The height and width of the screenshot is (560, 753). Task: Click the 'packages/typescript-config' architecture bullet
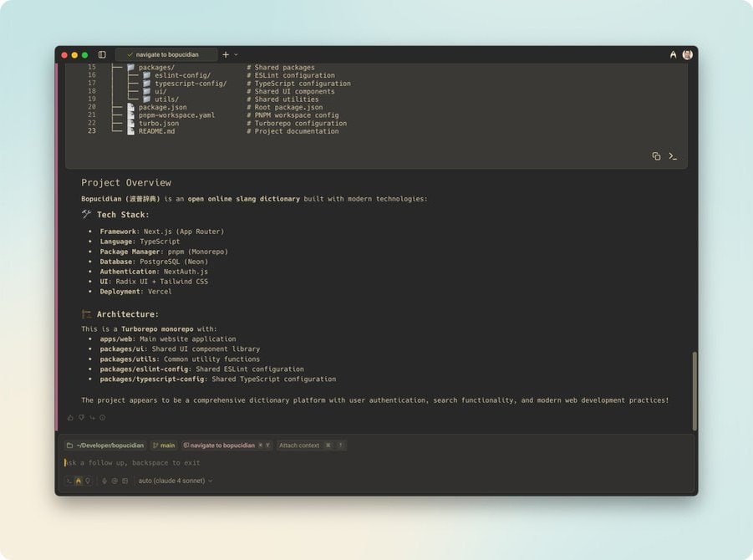pyautogui.click(x=218, y=379)
